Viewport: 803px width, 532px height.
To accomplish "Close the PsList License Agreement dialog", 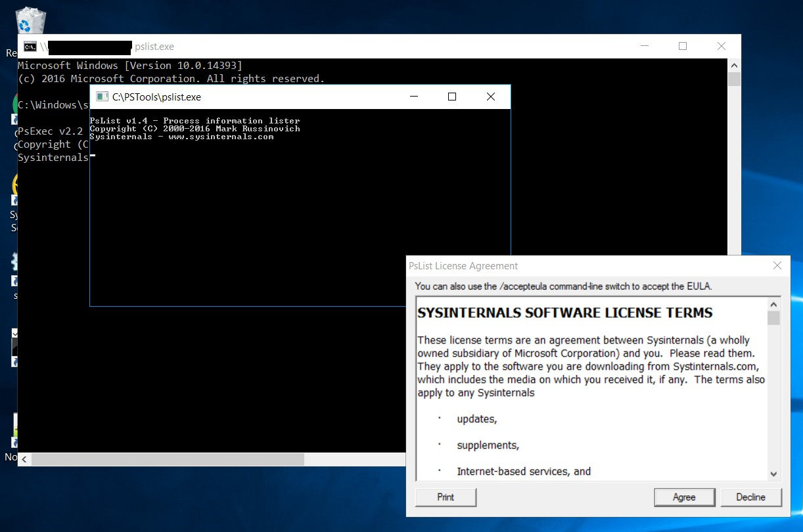I will [x=777, y=266].
